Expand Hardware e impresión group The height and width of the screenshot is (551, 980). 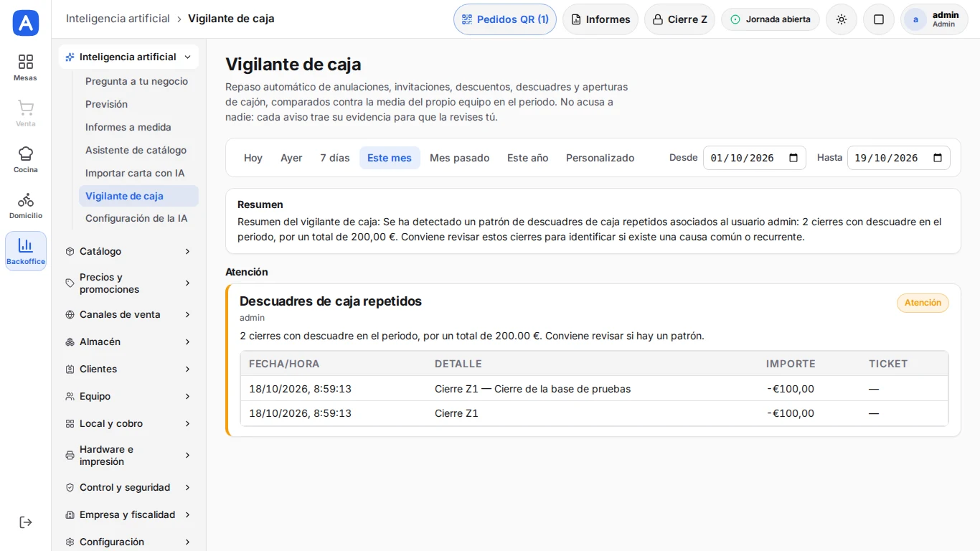[x=128, y=456]
